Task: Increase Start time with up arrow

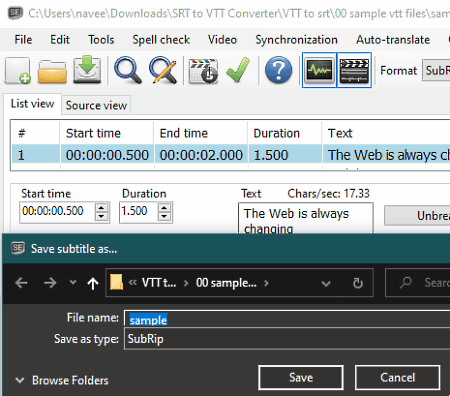Action: [101, 208]
